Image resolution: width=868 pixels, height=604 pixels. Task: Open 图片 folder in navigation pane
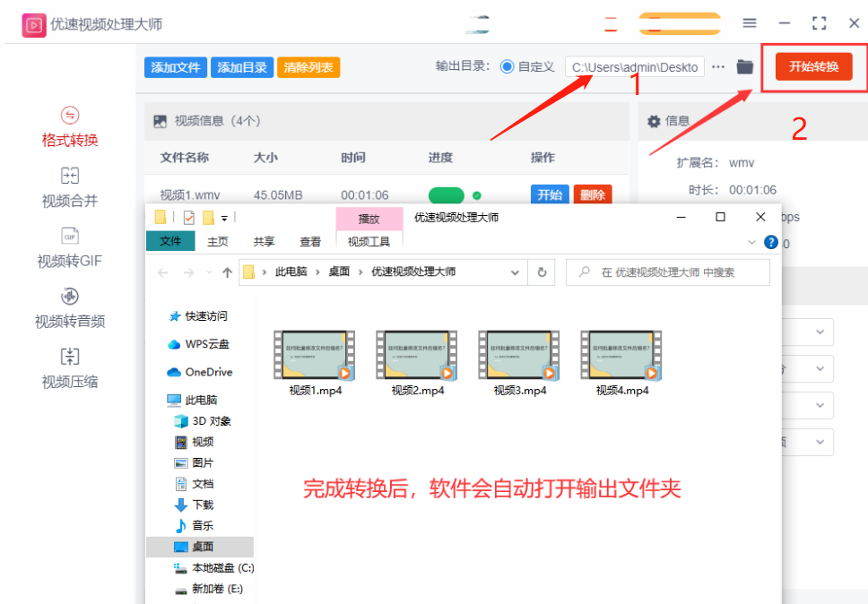coord(195,463)
